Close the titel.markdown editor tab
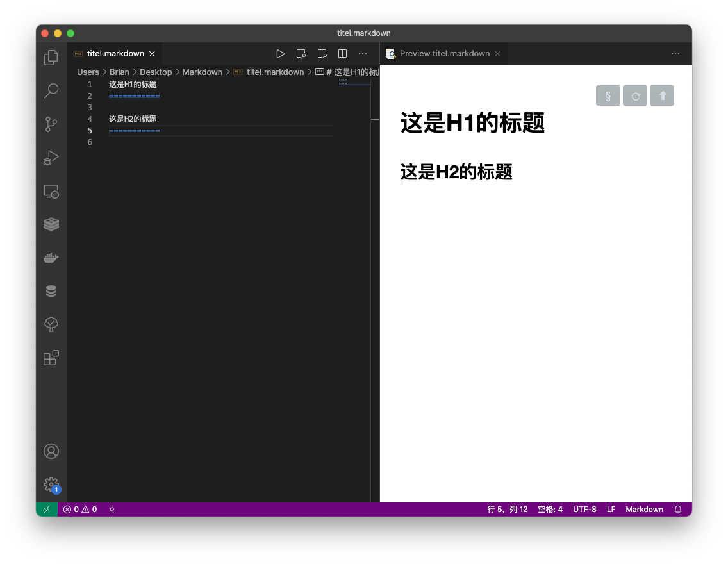This screenshot has width=728, height=564. tap(152, 54)
